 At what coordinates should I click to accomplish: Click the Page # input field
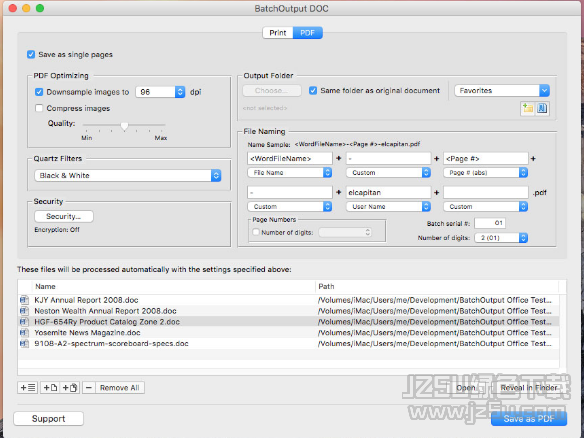486,158
